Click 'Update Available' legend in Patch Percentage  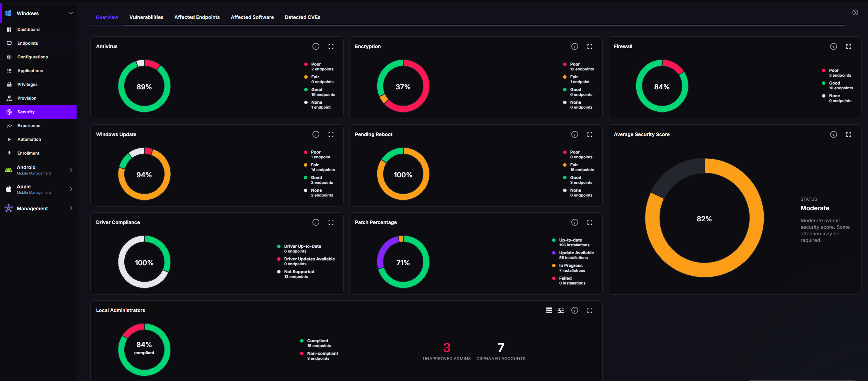click(573, 255)
